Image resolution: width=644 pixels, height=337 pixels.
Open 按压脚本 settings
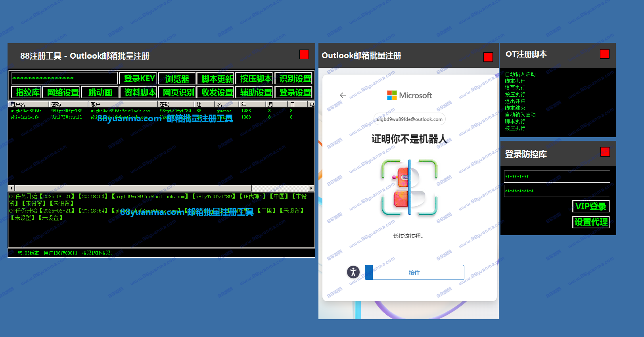[x=255, y=79]
